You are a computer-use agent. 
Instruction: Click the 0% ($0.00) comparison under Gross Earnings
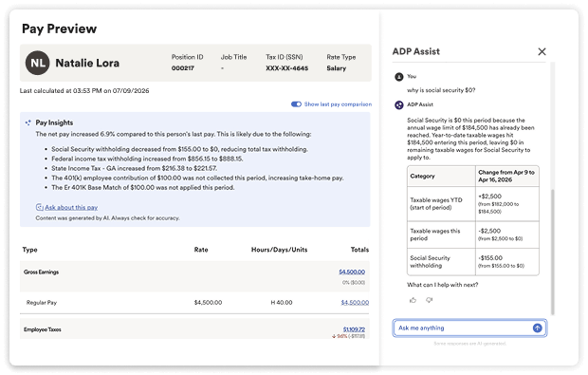(354, 282)
